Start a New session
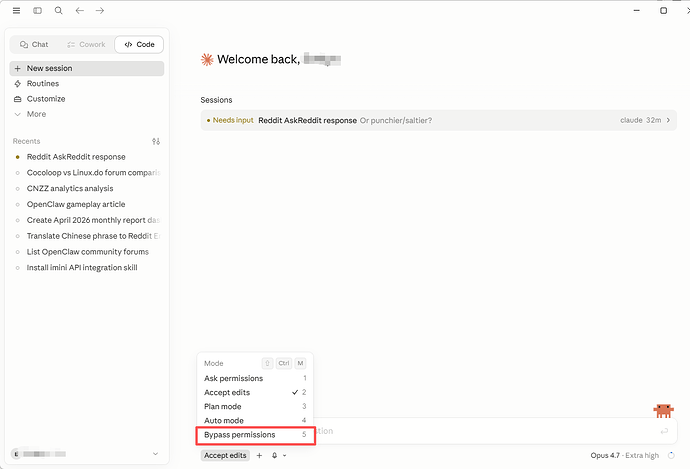This screenshot has height=469, width=690. (87, 68)
